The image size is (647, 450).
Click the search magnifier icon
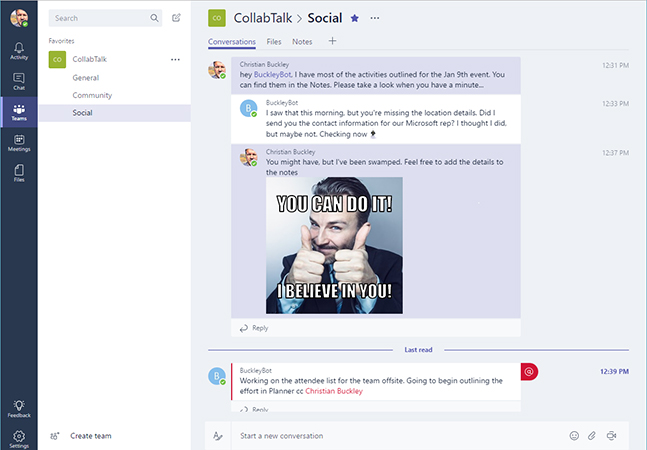[154, 18]
